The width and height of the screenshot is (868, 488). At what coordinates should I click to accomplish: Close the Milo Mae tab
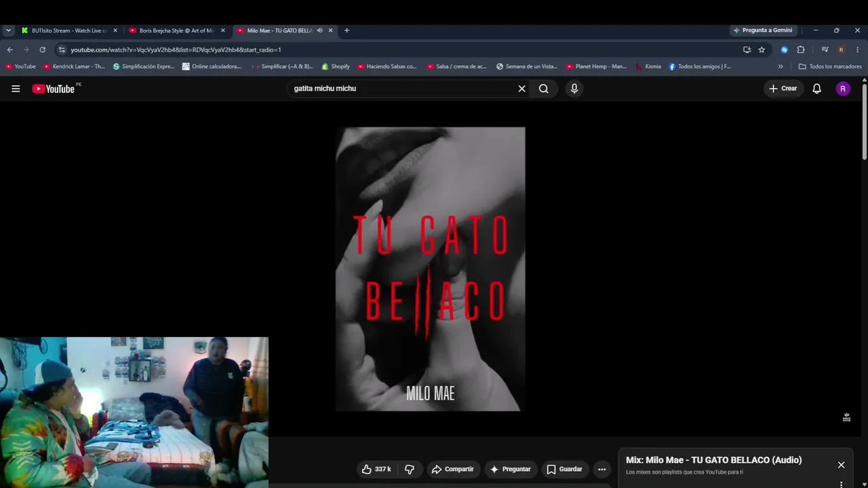coord(331,30)
